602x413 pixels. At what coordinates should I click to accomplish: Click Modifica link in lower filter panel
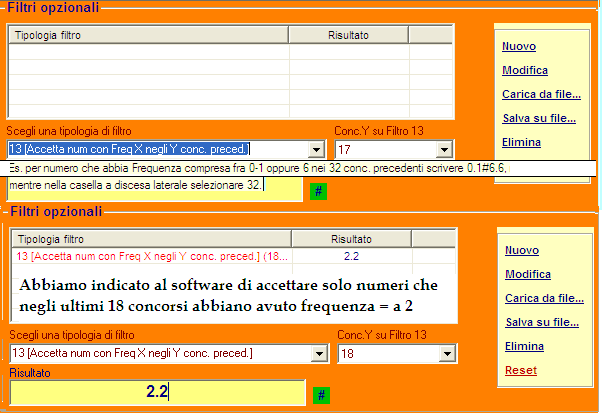coord(526,274)
